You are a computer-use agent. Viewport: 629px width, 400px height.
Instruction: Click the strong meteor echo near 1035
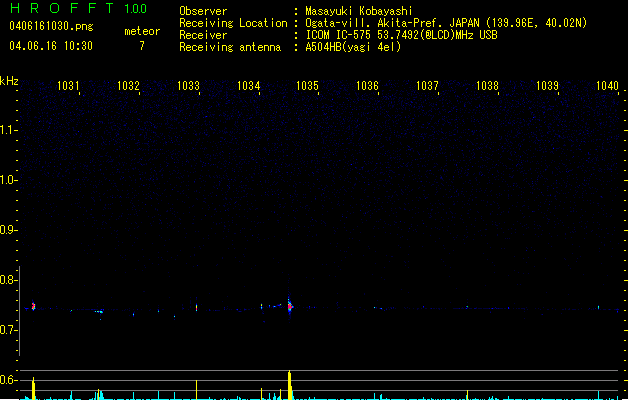point(290,307)
